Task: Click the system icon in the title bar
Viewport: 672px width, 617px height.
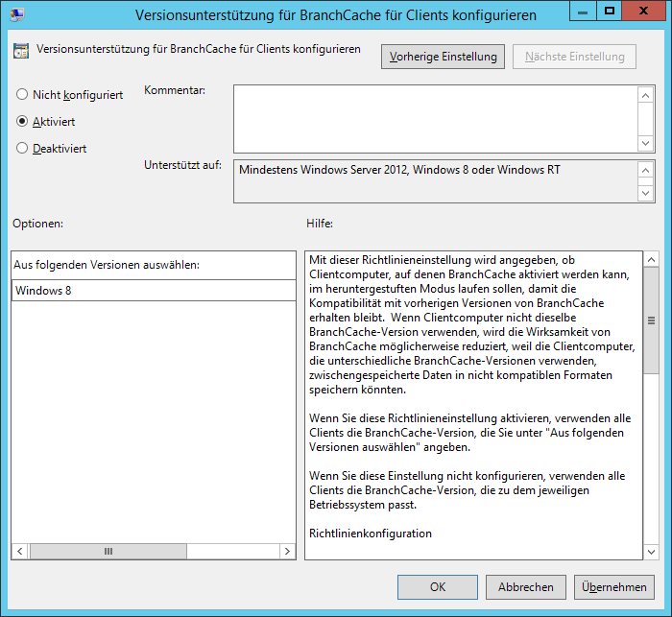Action: (x=18, y=14)
